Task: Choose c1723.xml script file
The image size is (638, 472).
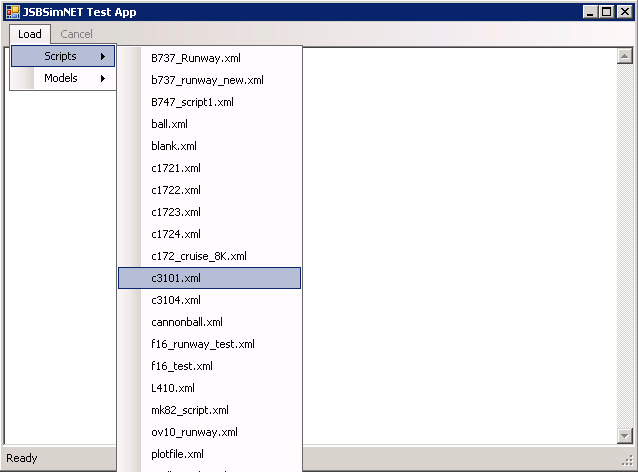Action: 176,212
